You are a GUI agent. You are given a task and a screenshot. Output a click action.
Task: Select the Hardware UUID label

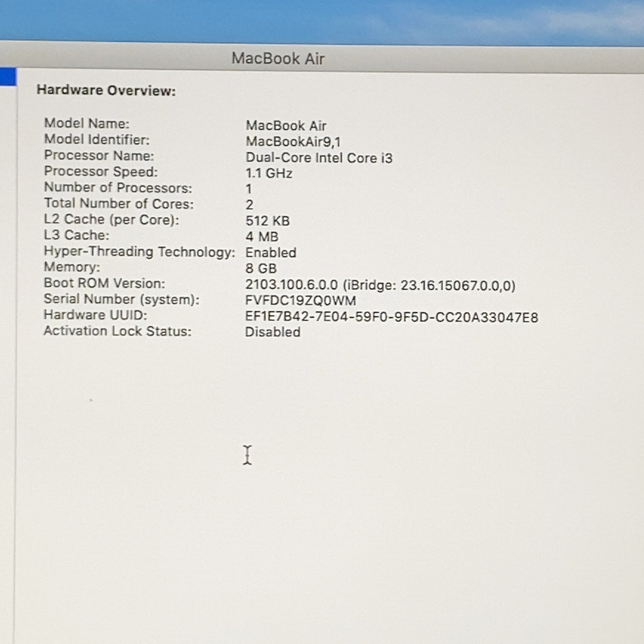pyautogui.click(x=95, y=314)
